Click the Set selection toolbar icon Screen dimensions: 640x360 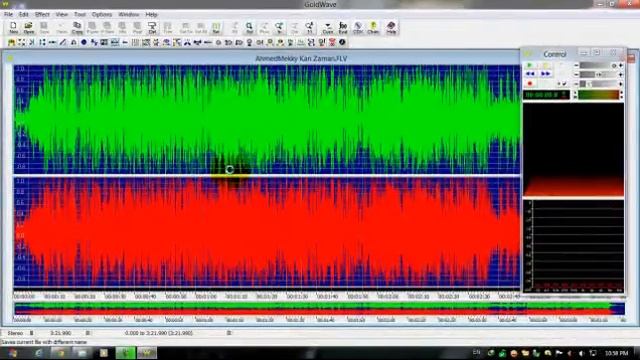click(x=216, y=28)
